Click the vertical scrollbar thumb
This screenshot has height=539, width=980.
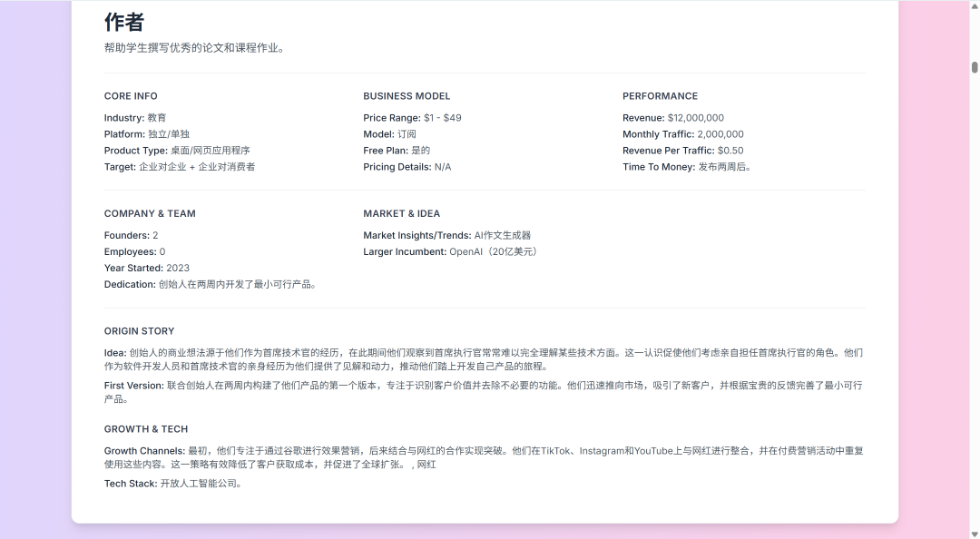pos(975,67)
